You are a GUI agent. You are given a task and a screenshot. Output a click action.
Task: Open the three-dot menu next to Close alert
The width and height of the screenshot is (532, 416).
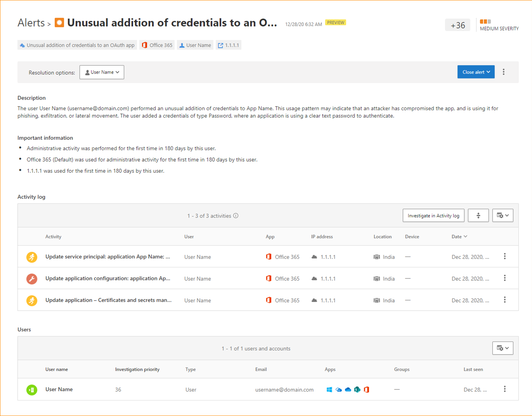[504, 72]
